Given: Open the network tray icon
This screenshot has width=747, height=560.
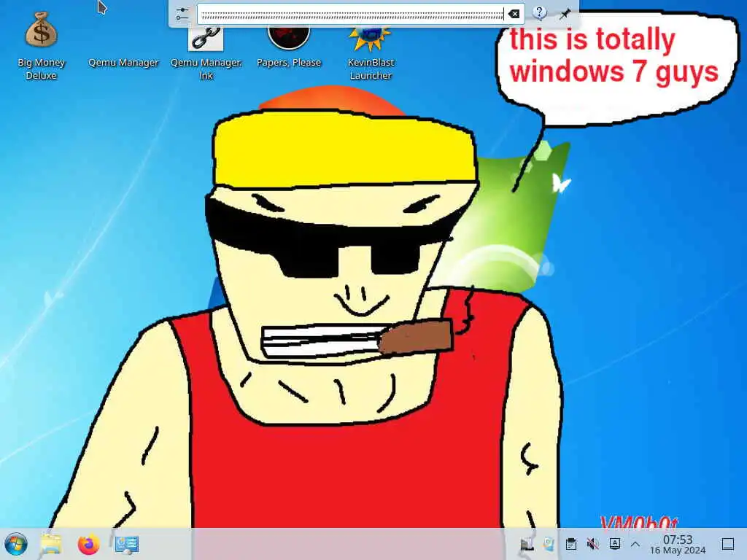Looking at the screenshot, I should click(x=527, y=544).
